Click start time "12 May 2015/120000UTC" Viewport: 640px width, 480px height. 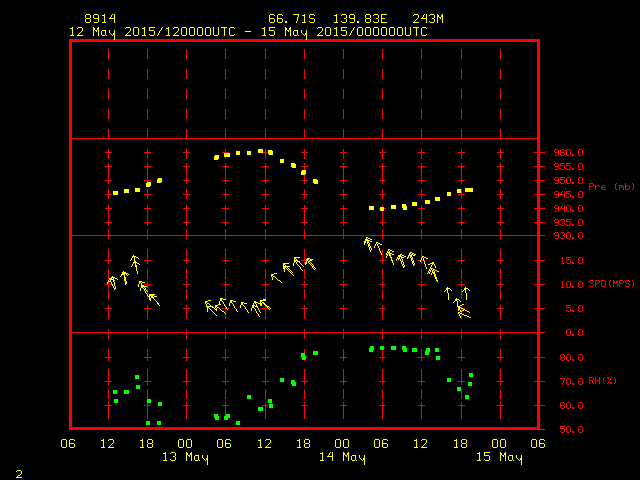[152, 32]
